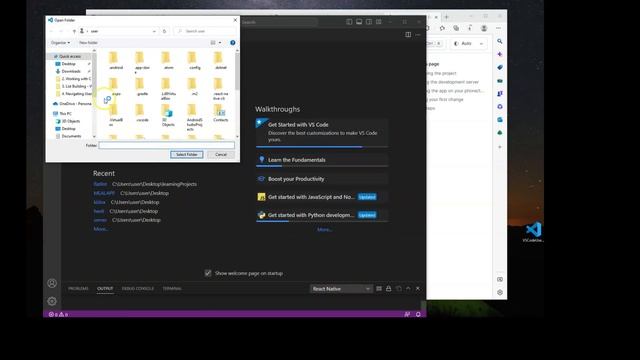Click the open log file icon in the panel
Image resolution: width=640 pixels, height=360 pixels.
(x=398, y=289)
